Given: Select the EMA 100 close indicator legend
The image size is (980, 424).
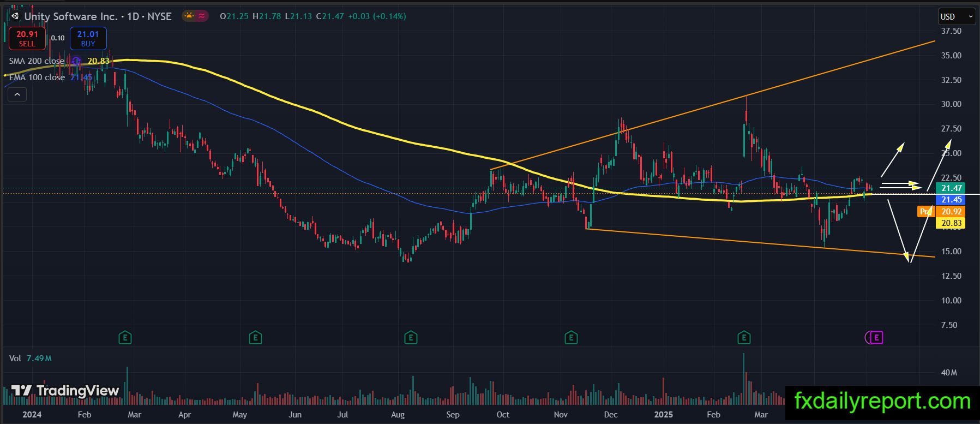Looking at the screenshot, I should [x=37, y=77].
